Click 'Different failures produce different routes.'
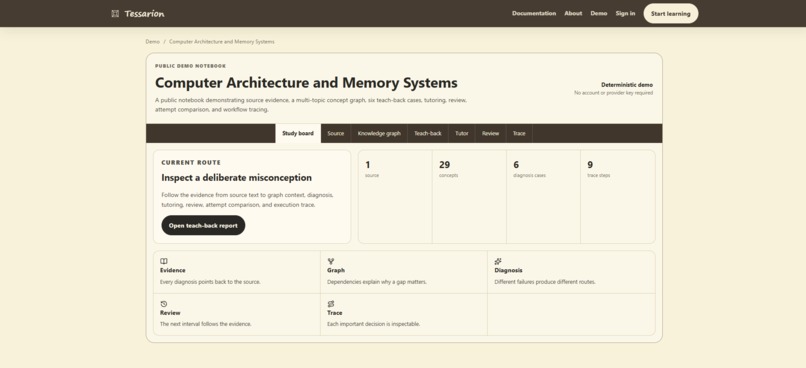The width and height of the screenshot is (806, 368). 545,282
